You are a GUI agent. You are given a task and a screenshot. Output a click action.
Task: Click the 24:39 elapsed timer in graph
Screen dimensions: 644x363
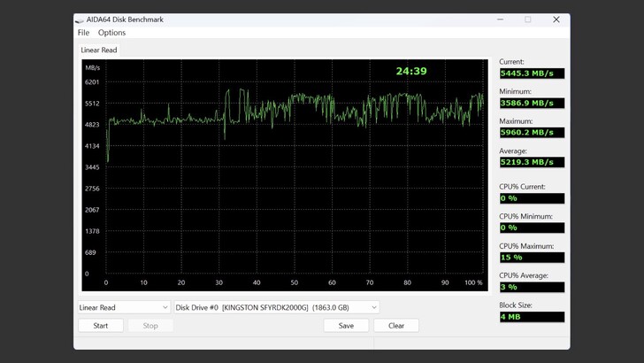click(410, 71)
